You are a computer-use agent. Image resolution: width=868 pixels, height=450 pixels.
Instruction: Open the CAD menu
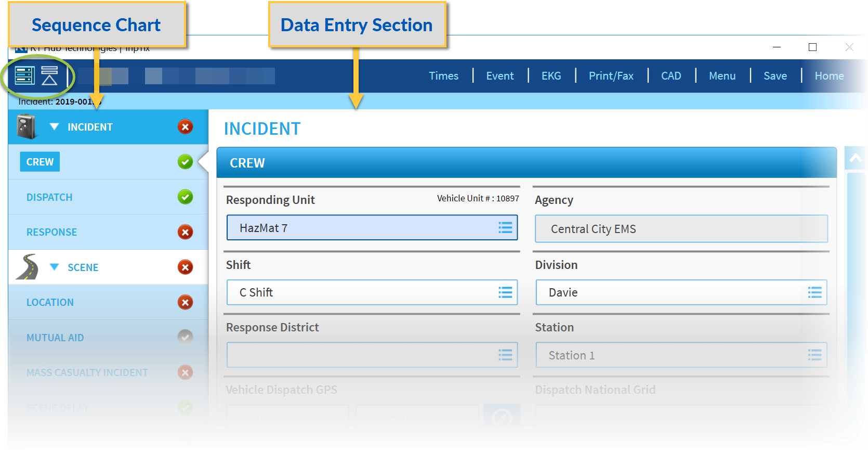click(671, 76)
